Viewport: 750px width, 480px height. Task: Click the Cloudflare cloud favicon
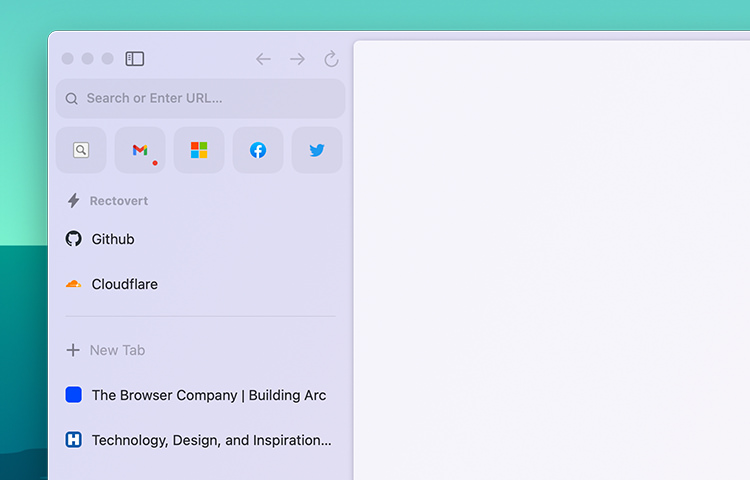coord(73,284)
